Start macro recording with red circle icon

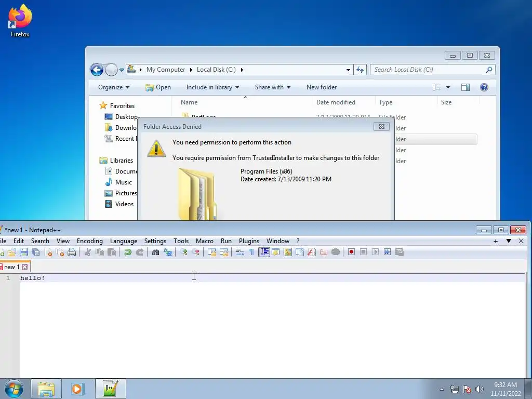click(x=352, y=252)
